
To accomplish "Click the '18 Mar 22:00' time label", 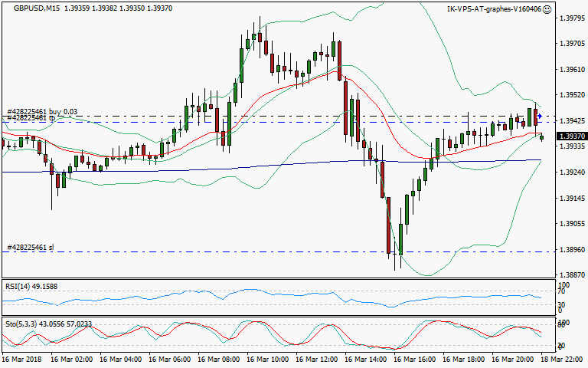I will tap(561, 360).
